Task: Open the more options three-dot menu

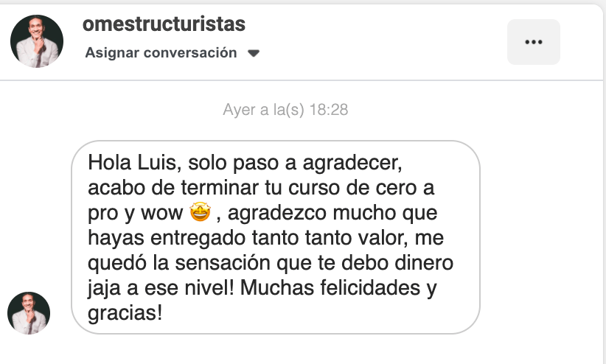Action: point(533,42)
